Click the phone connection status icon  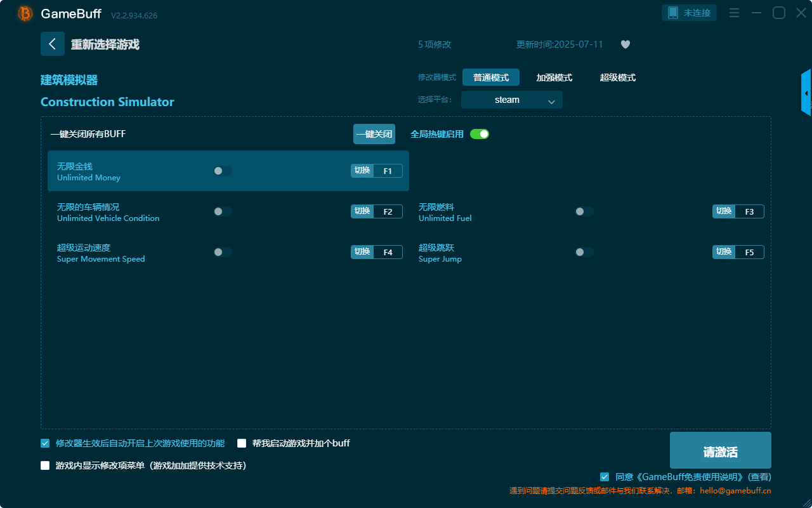tap(673, 13)
